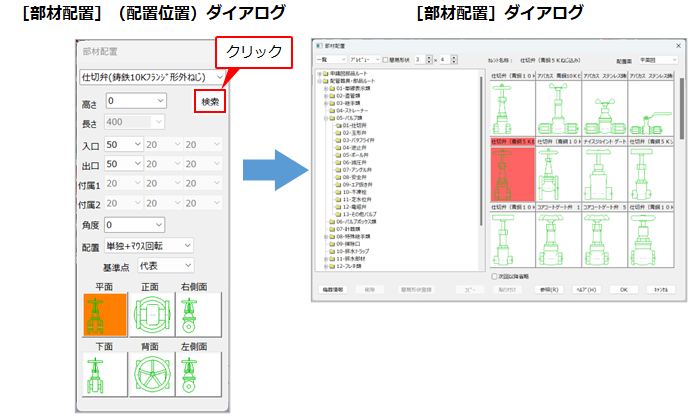
Task: Click the 検索 search button
Action: 209,101
